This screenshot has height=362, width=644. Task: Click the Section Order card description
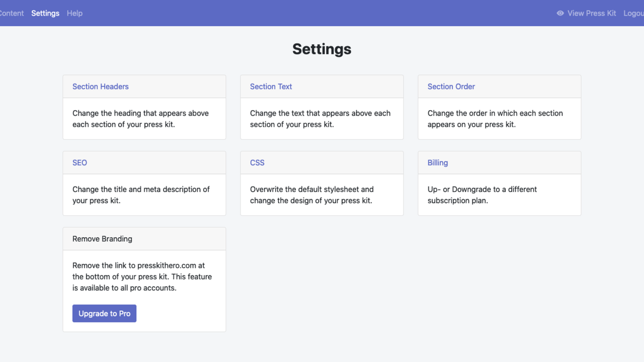pyautogui.click(x=495, y=119)
